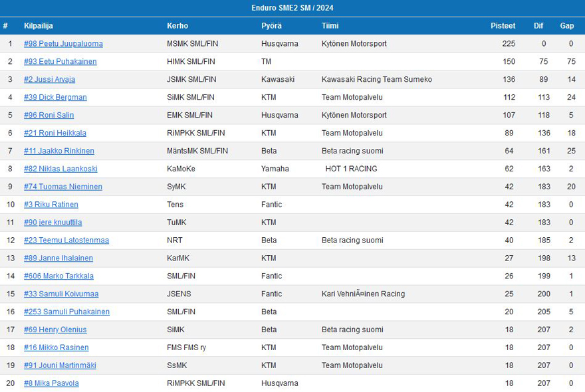The image size is (585, 392).
Task: Select Dif value 113 for Dick Bergman
Action: tap(544, 98)
